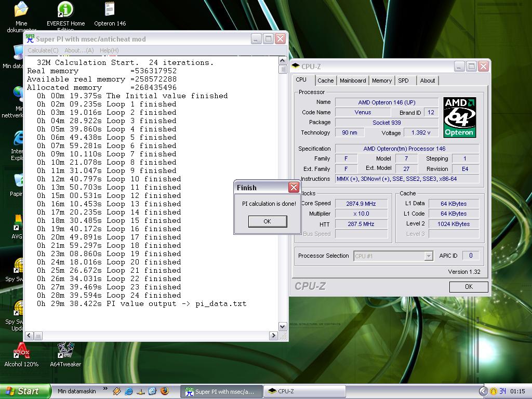This screenshot has height=399, width=532.
Task: Click Super PI vertical scrollbar down arrow
Action: point(282,326)
